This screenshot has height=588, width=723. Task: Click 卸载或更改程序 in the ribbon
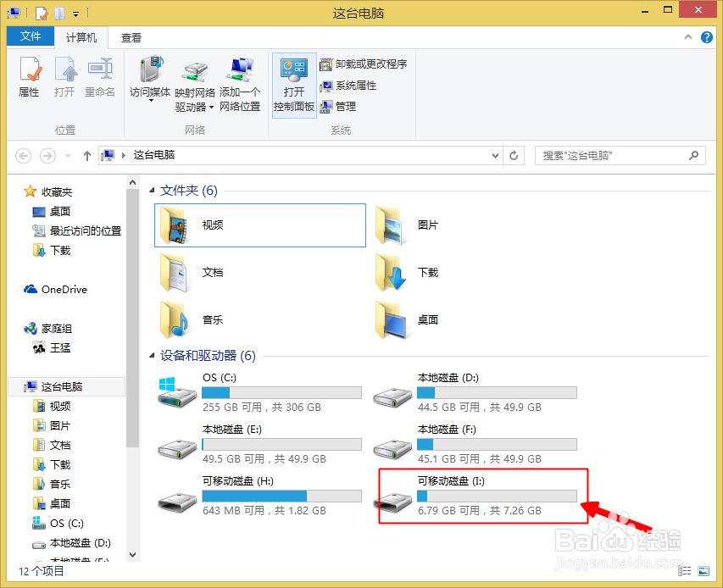click(x=364, y=64)
